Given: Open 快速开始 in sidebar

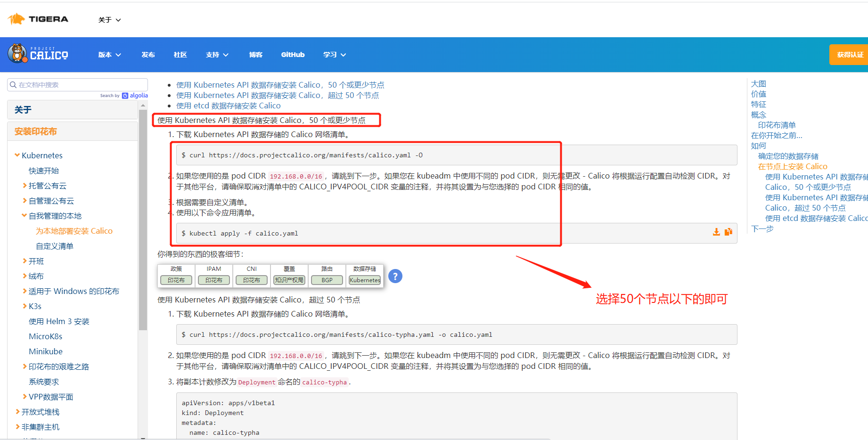Looking at the screenshot, I should click(x=44, y=171).
